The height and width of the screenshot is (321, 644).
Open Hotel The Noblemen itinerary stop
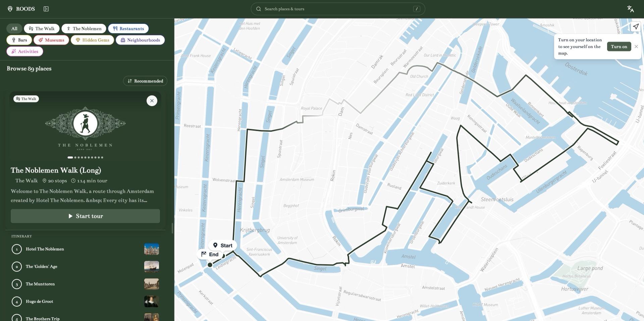(85, 249)
